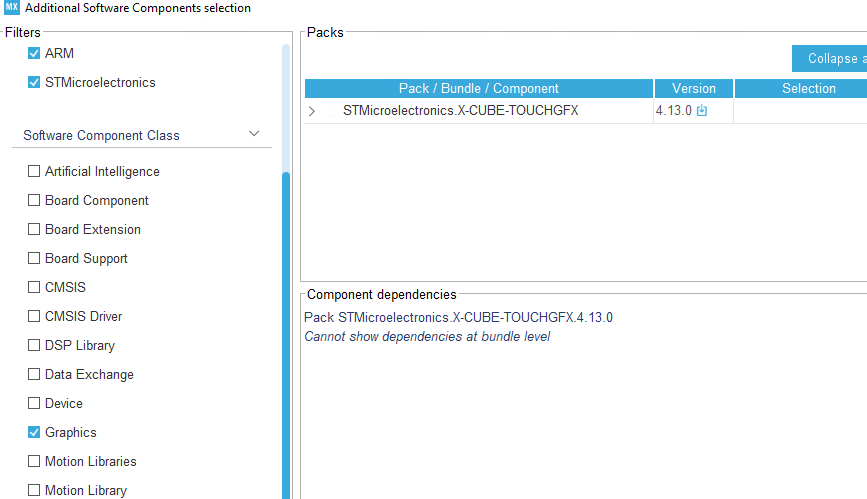Select the STMicroelectronics.X-CUBE-TOUCHGFX pack name
The width and height of the screenshot is (867, 499).
(461, 111)
